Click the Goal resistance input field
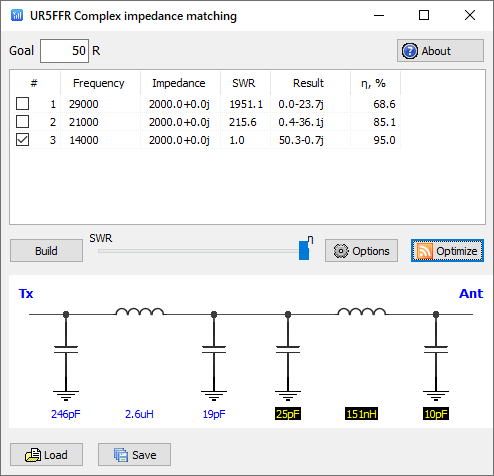This screenshot has width=494, height=476. pos(64,51)
